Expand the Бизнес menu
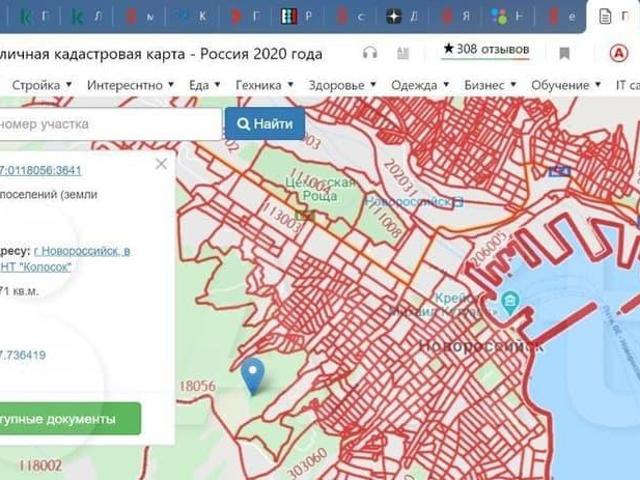Viewport: 640px width, 480px height. pyautogui.click(x=490, y=85)
